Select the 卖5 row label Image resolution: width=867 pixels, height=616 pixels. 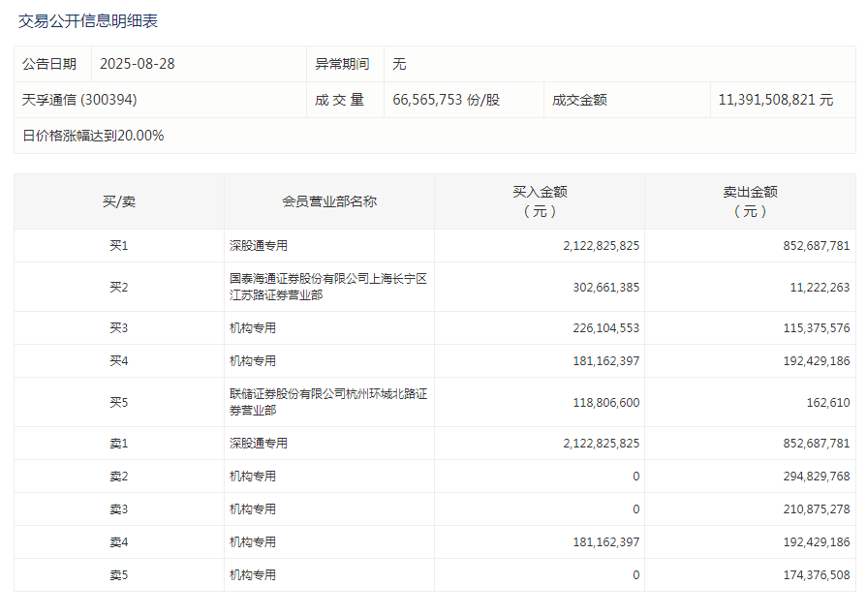(119, 575)
